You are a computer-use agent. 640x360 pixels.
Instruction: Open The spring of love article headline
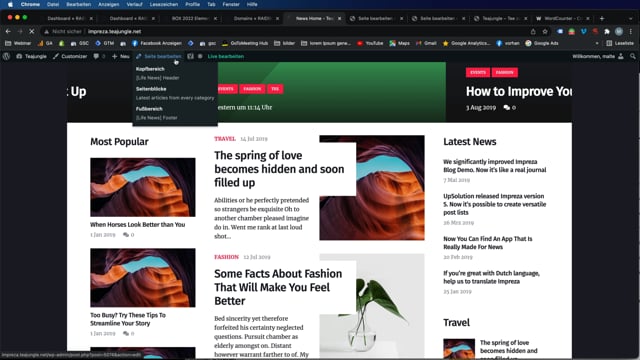pyautogui.click(x=279, y=169)
